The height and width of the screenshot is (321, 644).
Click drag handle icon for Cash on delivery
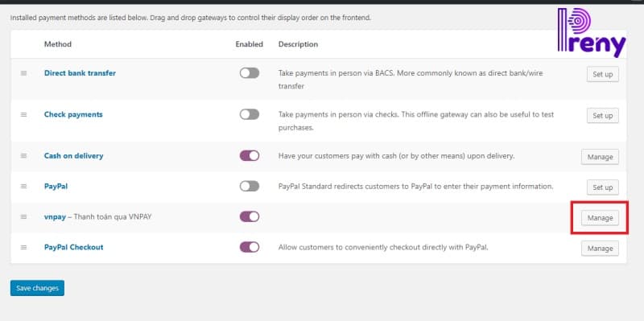pos(24,156)
